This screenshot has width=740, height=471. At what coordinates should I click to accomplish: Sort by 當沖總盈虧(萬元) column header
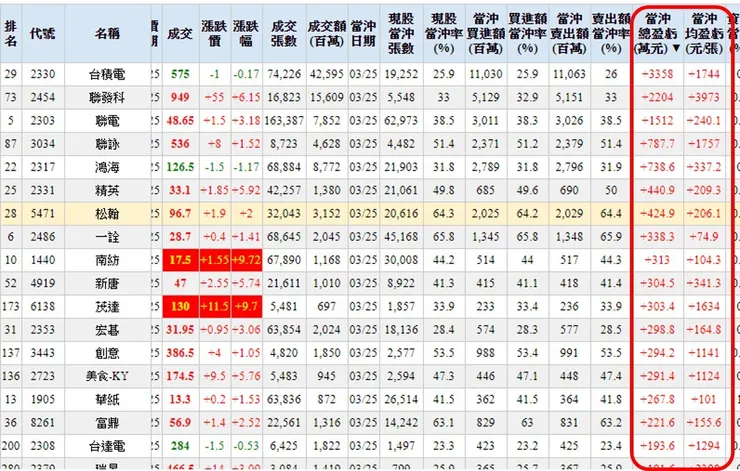[x=658, y=34]
